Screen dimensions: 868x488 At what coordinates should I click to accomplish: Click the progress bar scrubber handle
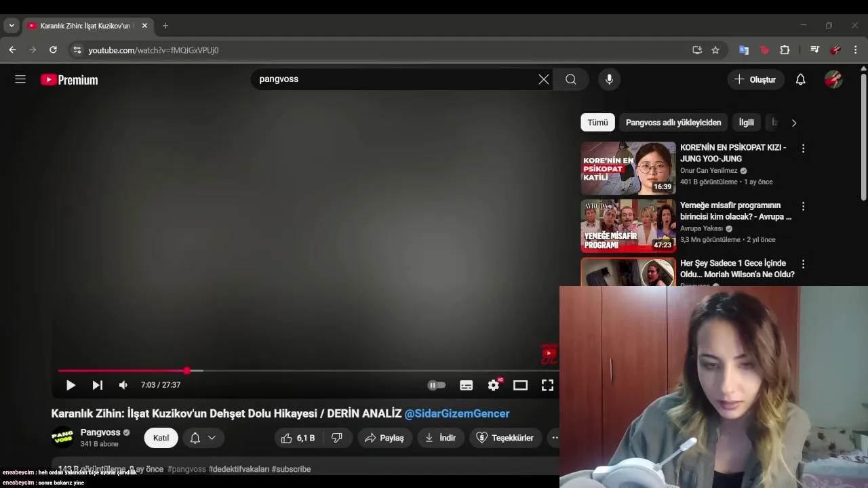187,371
